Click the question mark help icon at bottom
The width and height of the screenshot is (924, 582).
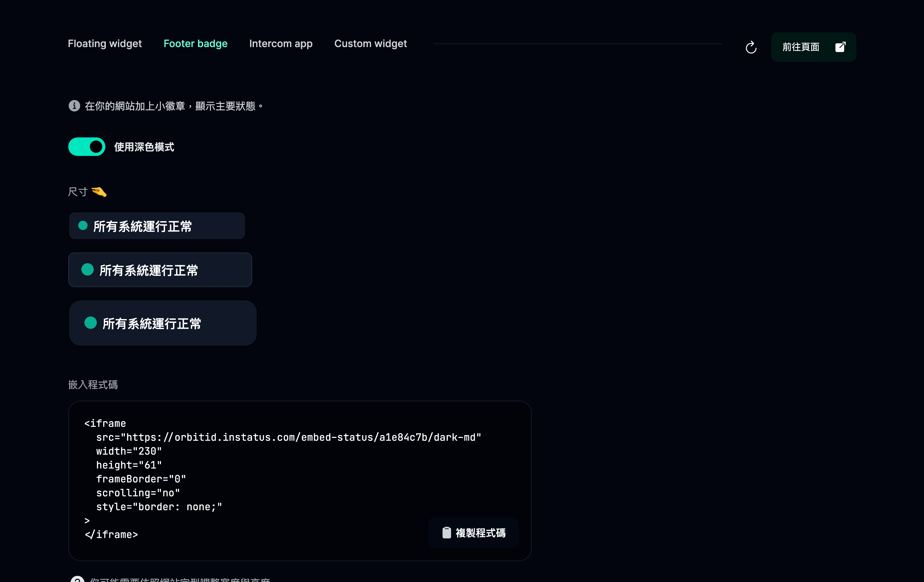78,579
